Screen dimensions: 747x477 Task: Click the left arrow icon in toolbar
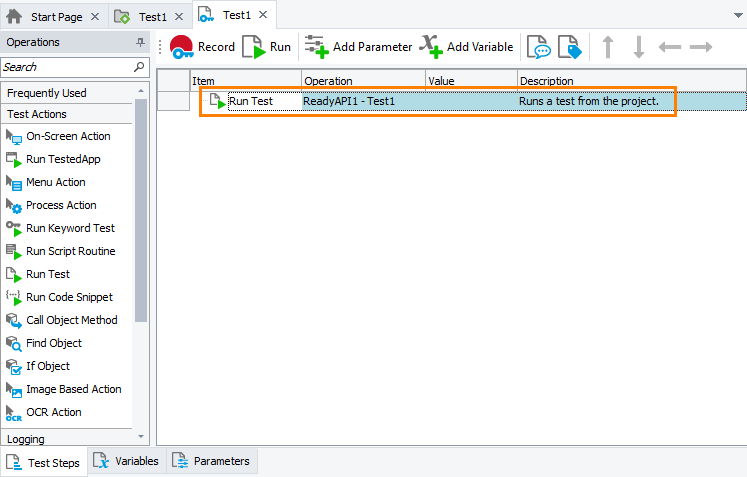670,47
